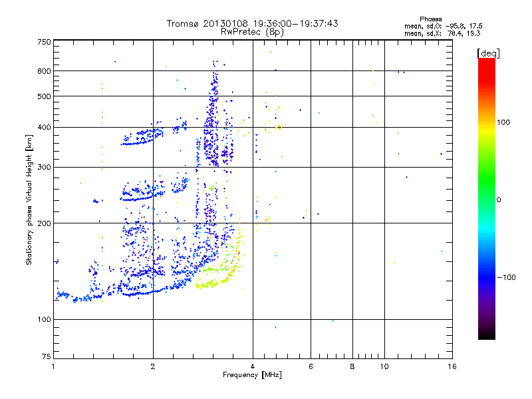Click the 4 tick label on the x-axis
This screenshot has height=399, width=532.
(253, 366)
